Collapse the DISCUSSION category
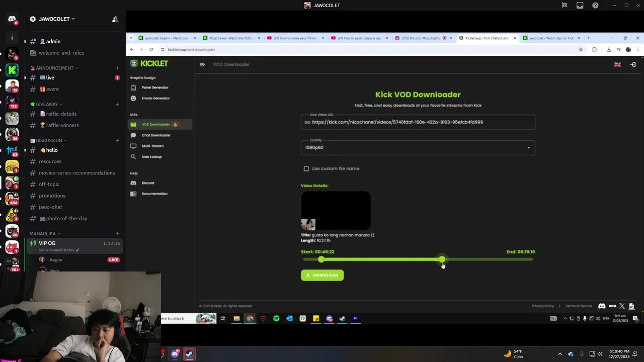 [x=48, y=140]
